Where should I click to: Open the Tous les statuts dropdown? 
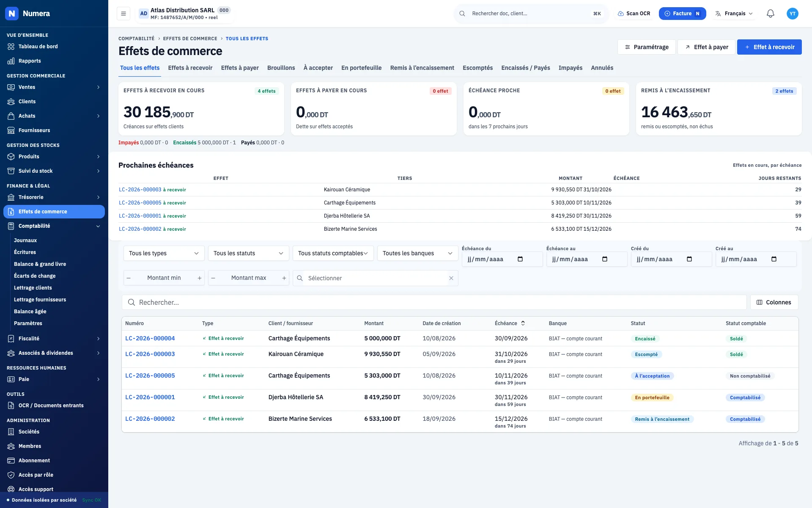[x=249, y=254]
